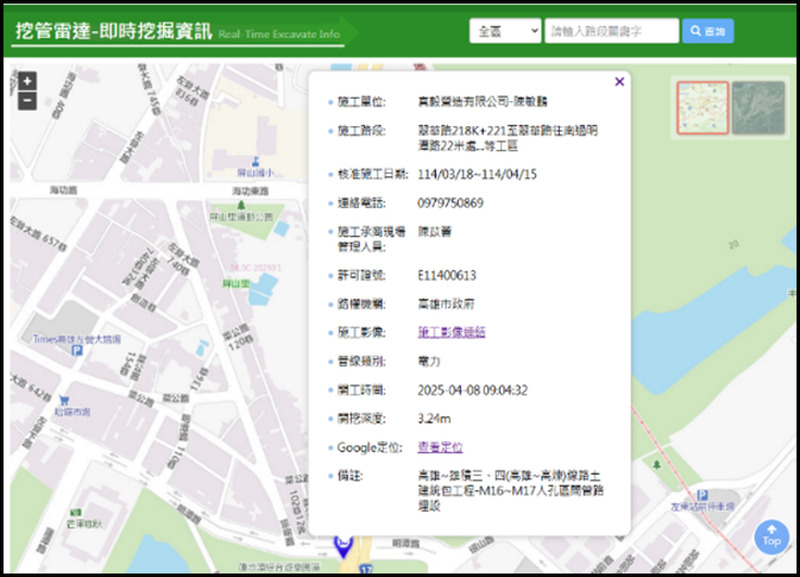Click the blue P parking icon near 左營站
This screenshot has width=800, height=577.
coord(703,494)
